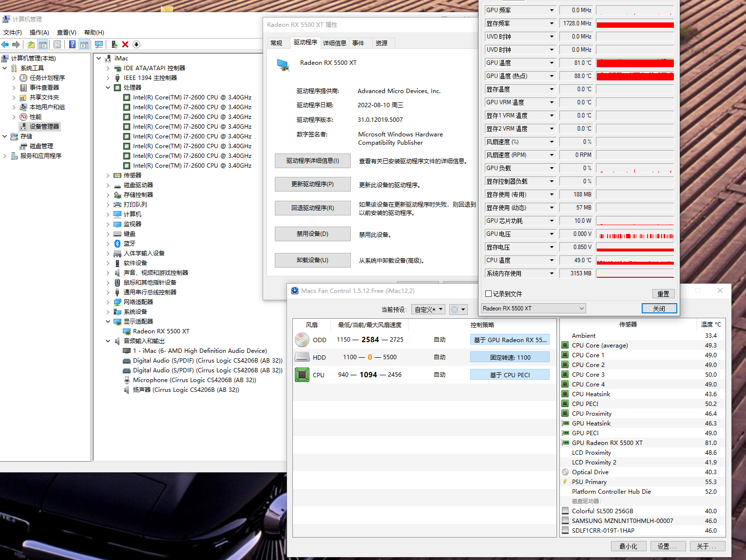This screenshot has width=746, height=560.
Task: Click the 风扇 column header
Action: [312, 325]
